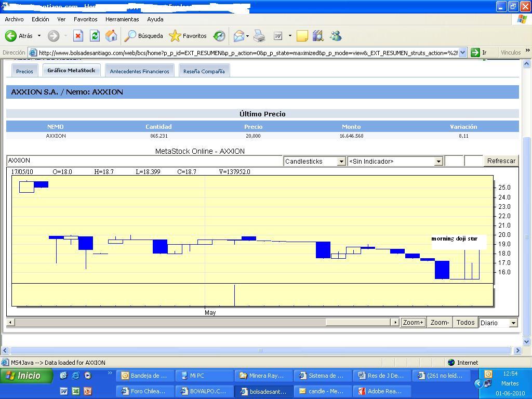532x399 pixels.
Task: Open the Sin Indicador indicator dropdown
Action: click(438, 162)
